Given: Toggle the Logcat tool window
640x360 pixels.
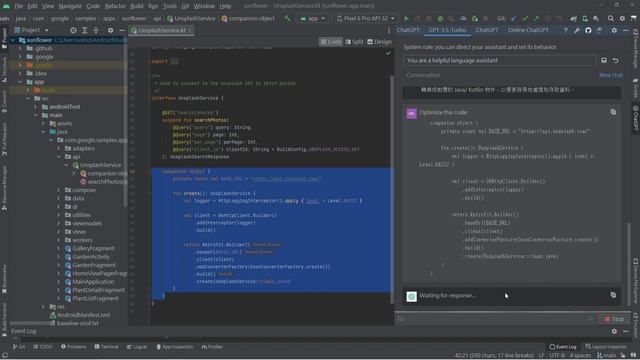Looking at the screenshot, I should click(137, 347).
